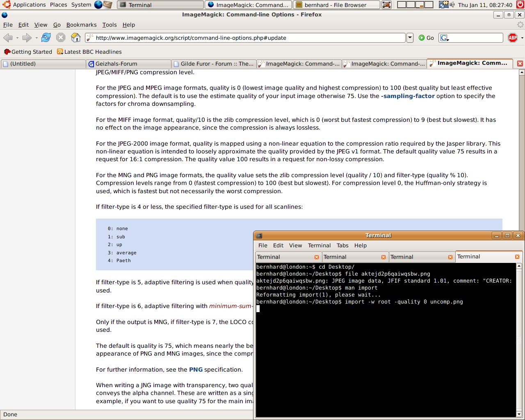Follow the -sampling-factor option link
This screenshot has height=420, width=525.
[x=408, y=96]
